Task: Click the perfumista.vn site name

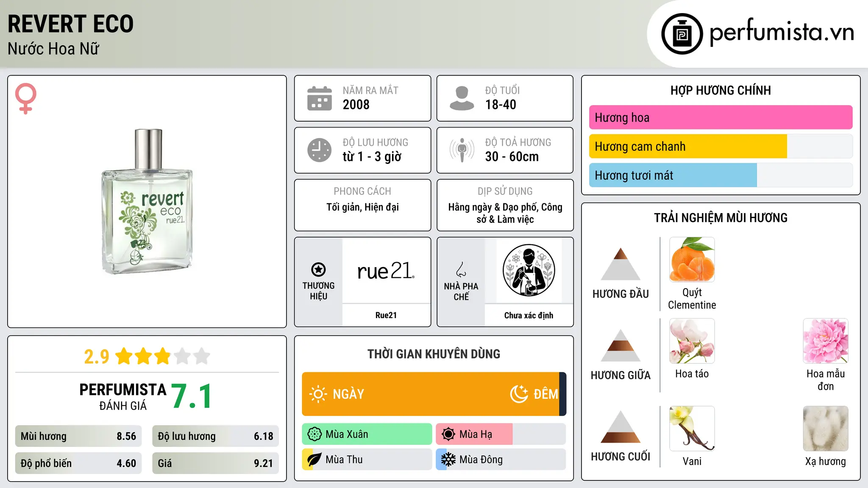Action: click(x=782, y=32)
